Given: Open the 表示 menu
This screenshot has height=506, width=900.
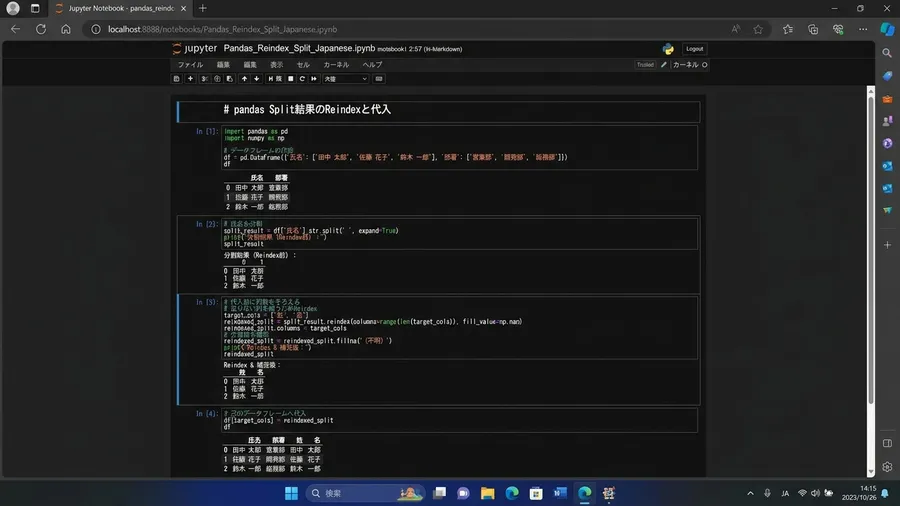Looking at the screenshot, I should click(277, 65).
